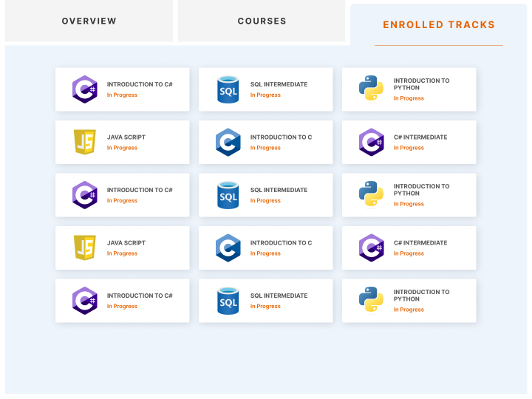Select 'INTRODUCTION TO PYTHON' title in the bottom row
Screen dimensions: 532x399
pyautogui.click(x=421, y=296)
